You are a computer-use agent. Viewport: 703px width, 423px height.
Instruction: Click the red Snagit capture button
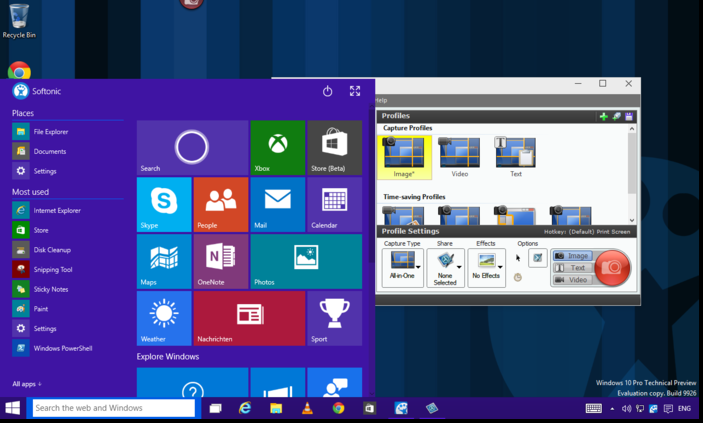tap(612, 268)
